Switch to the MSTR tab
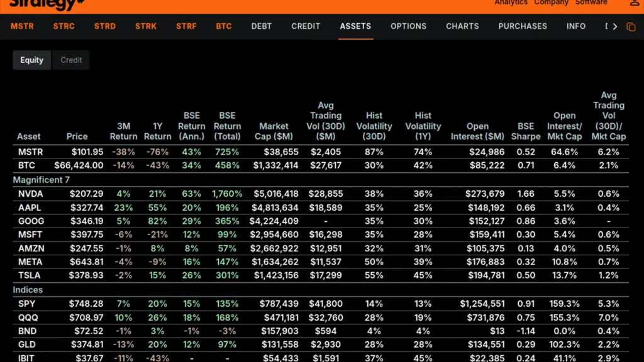Viewport: 644px width, 362px height. pos(22,26)
